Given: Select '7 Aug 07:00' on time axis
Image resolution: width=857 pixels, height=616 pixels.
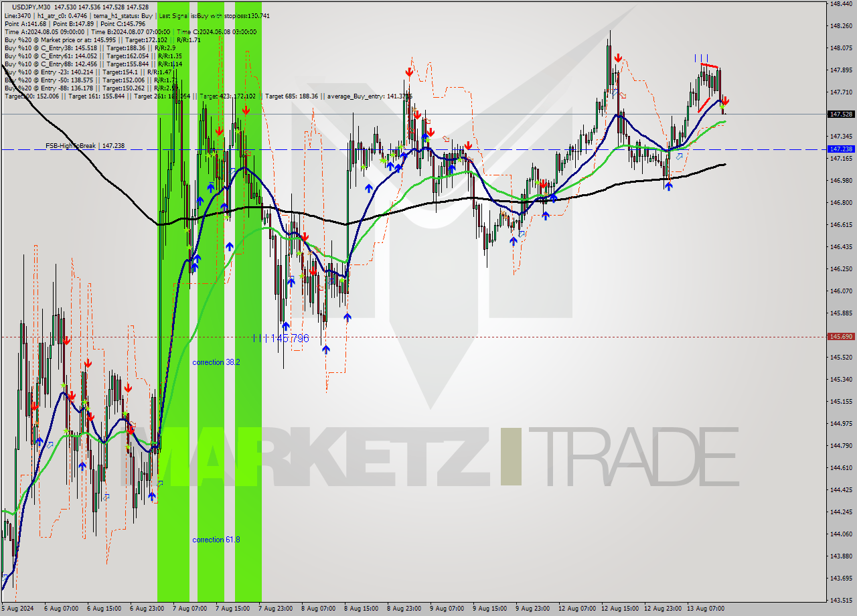Looking at the screenshot, I should (190, 609).
